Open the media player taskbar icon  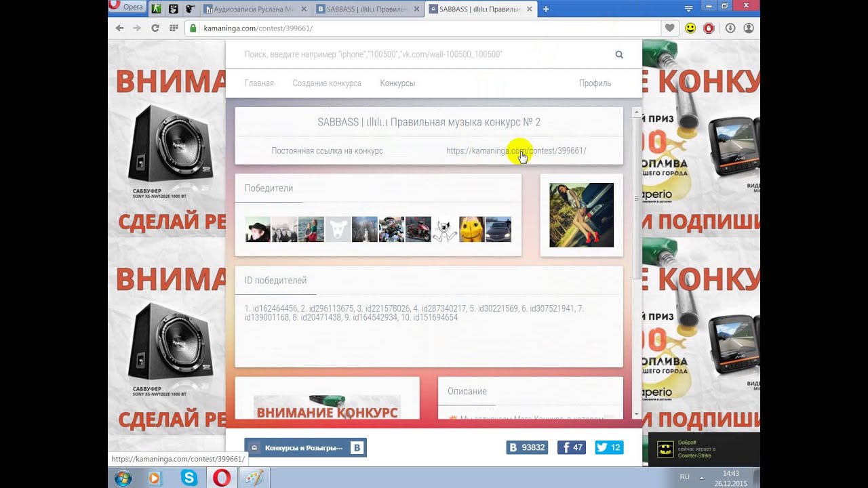155,478
